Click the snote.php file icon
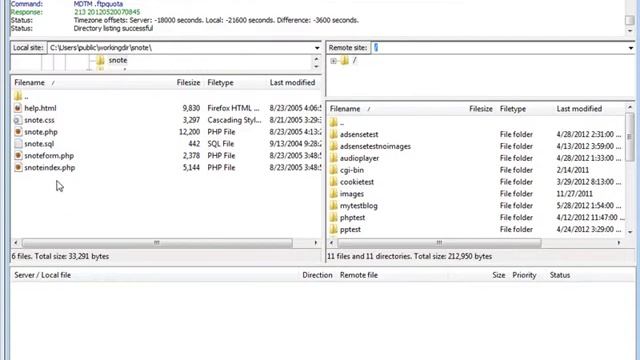640x360 pixels. pyautogui.click(x=18, y=132)
